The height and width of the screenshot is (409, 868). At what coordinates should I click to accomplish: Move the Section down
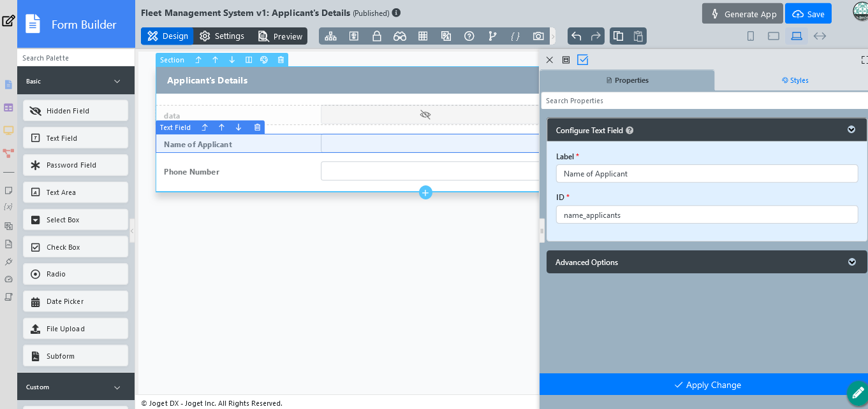232,60
